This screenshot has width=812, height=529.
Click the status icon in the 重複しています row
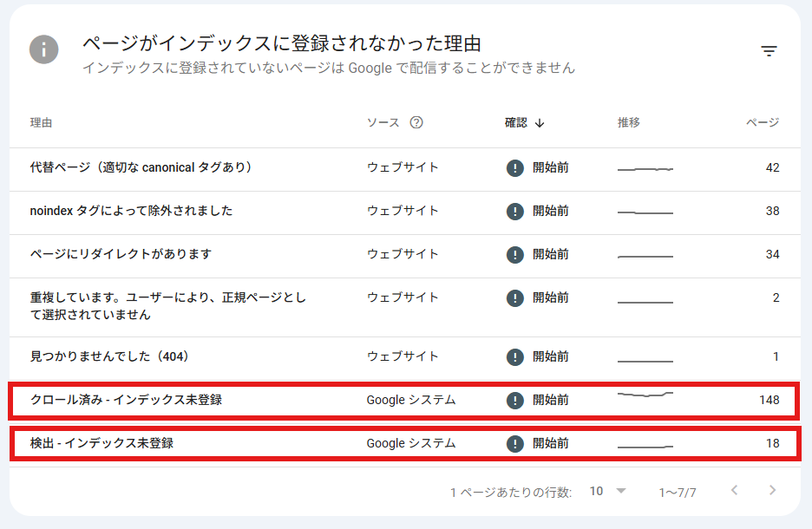tap(514, 298)
